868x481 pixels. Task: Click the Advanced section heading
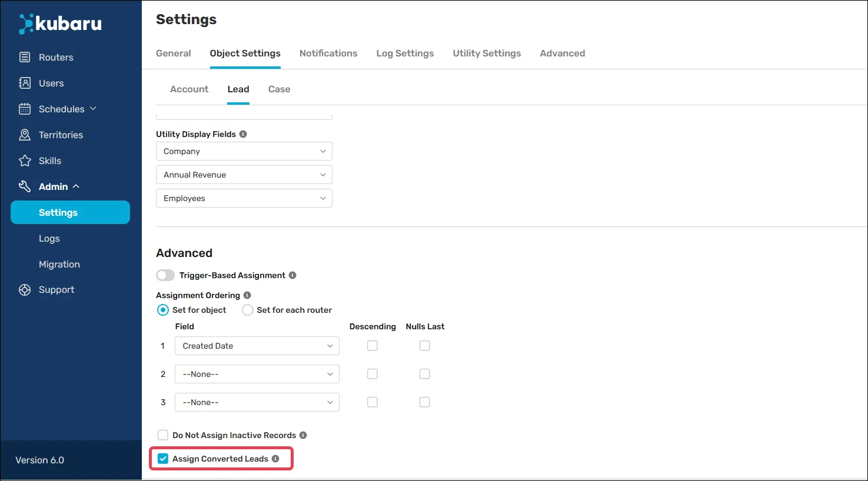pyautogui.click(x=184, y=253)
